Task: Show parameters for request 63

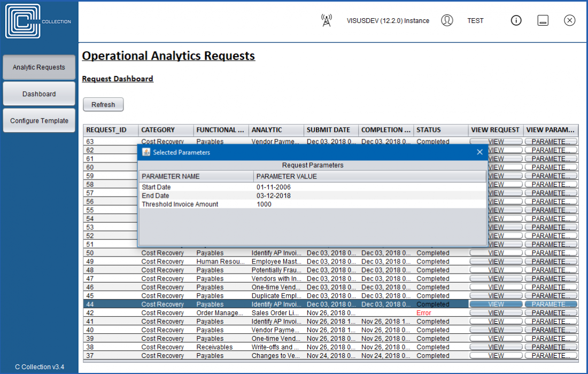Action: click(x=551, y=141)
